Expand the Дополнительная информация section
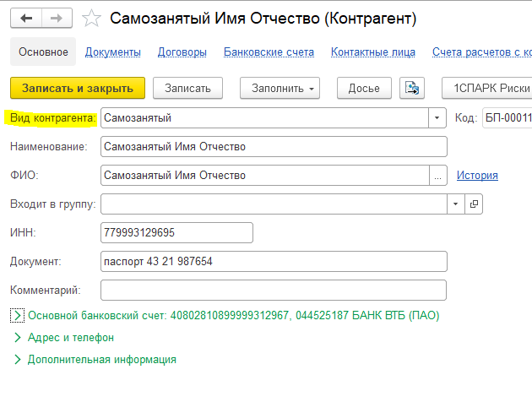This screenshot has height=413, width=532. coord(17,360)
